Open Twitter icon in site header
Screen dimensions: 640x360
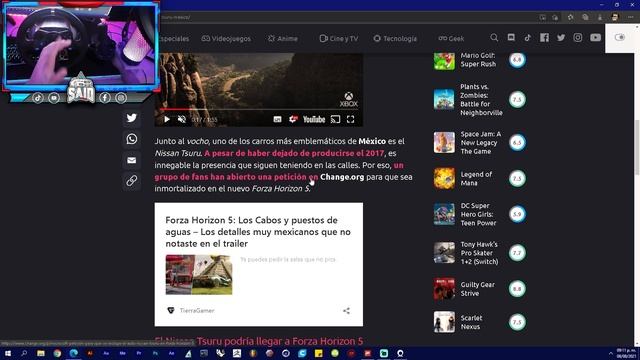click(x=561, y=38)
